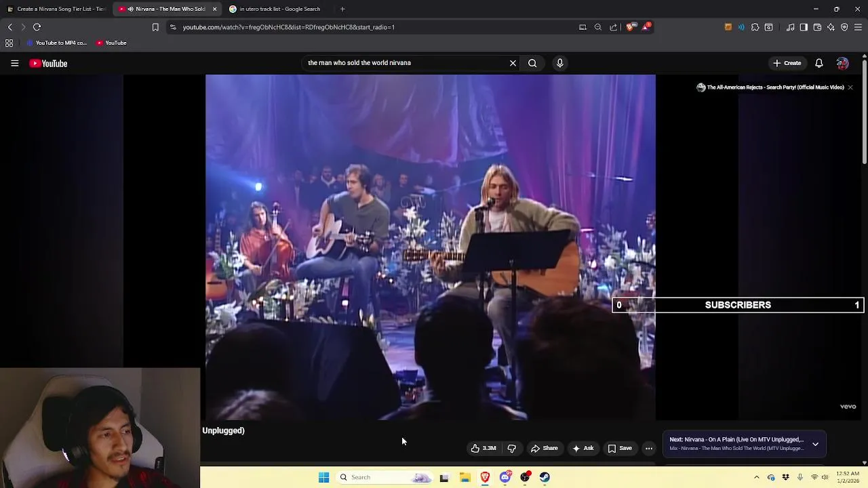This screenshot has width=868, height=488.
Task: Open taskbar clock showing 12:52 AM
Action: (848, 477)
